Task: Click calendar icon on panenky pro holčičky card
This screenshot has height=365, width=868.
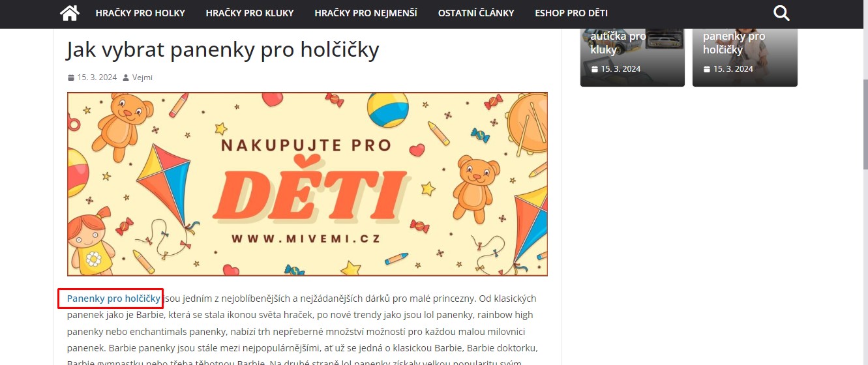Action: pos(707,69)
